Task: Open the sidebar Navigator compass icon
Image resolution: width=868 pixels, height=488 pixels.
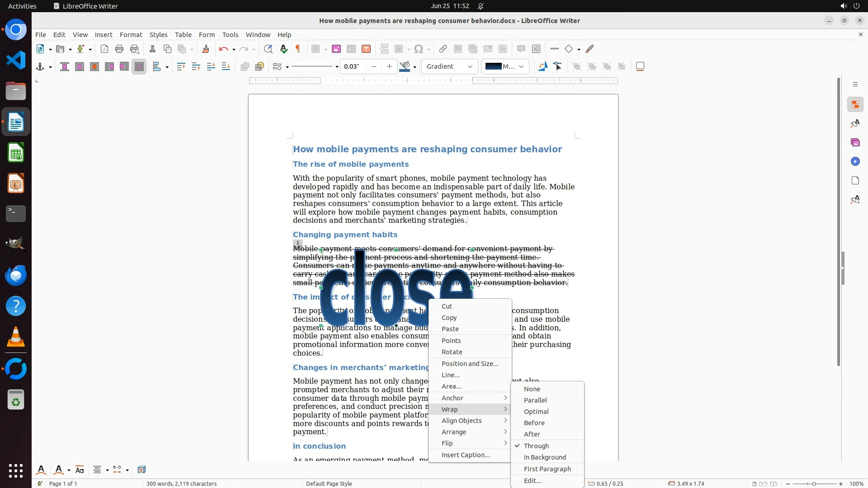Action: point(855,162)
